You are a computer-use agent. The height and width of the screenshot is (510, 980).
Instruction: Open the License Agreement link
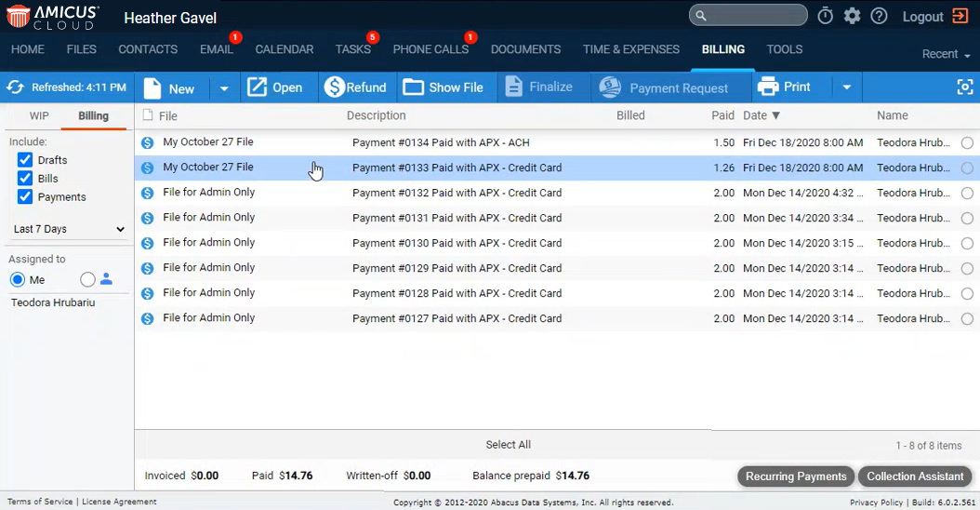pos(119,502)
